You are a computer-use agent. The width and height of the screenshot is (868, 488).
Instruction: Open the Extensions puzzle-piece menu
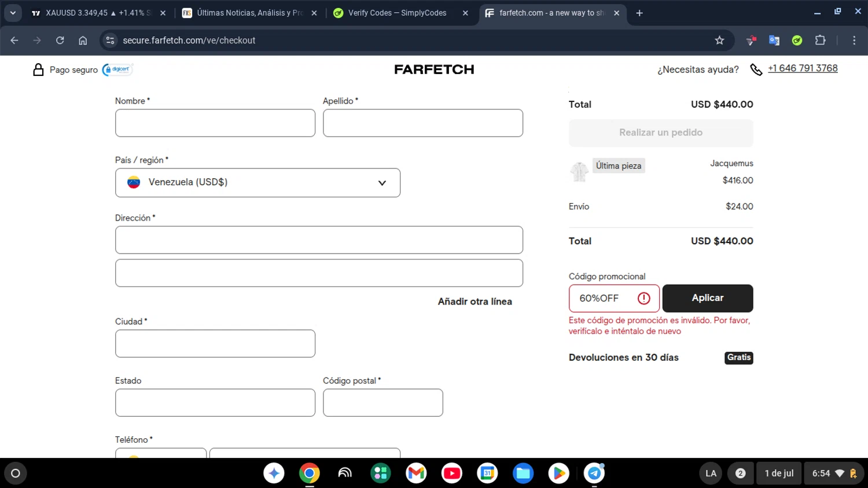[x=820, y=41]
